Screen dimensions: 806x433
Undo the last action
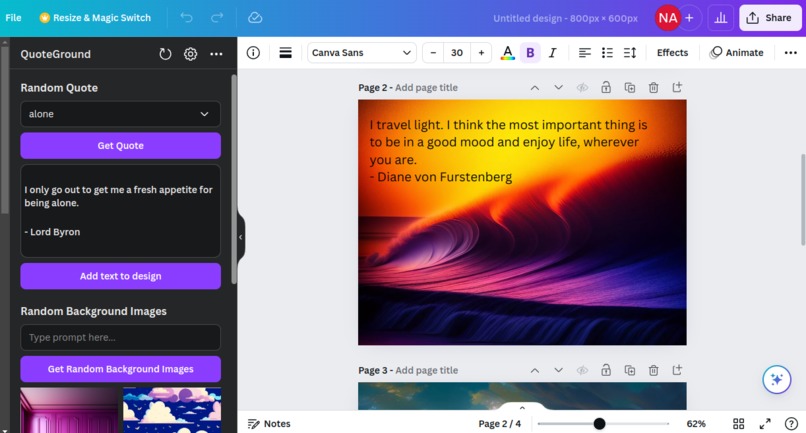coord(186,17)
